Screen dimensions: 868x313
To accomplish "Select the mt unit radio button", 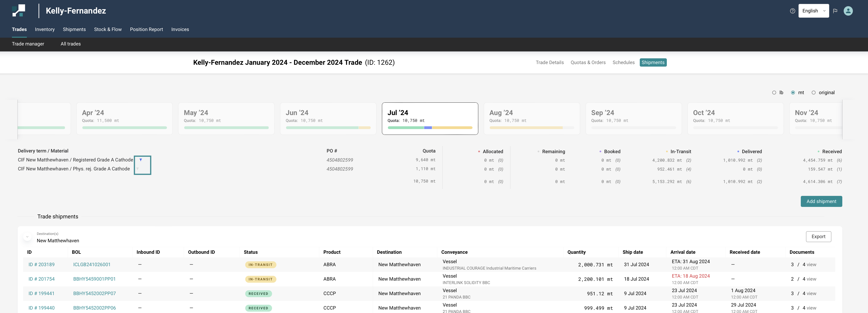I will pyautogui.click(x=793, y=93).
